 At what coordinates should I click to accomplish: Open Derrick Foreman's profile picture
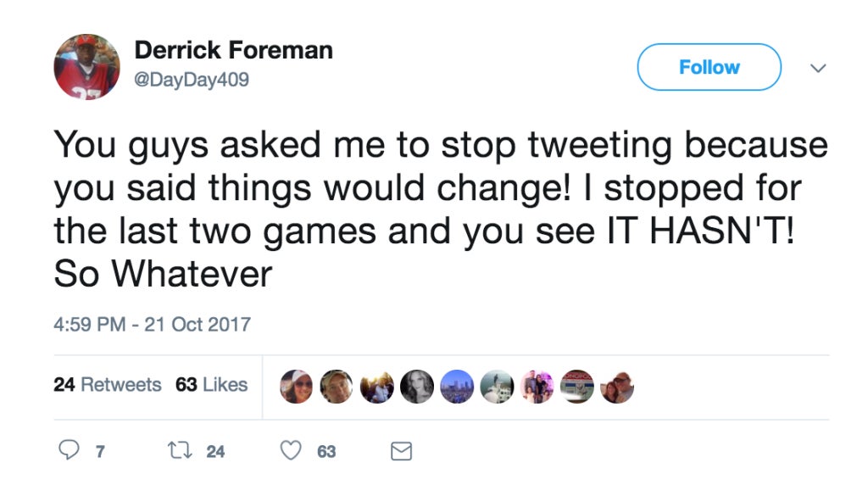(x=87, y=67)
